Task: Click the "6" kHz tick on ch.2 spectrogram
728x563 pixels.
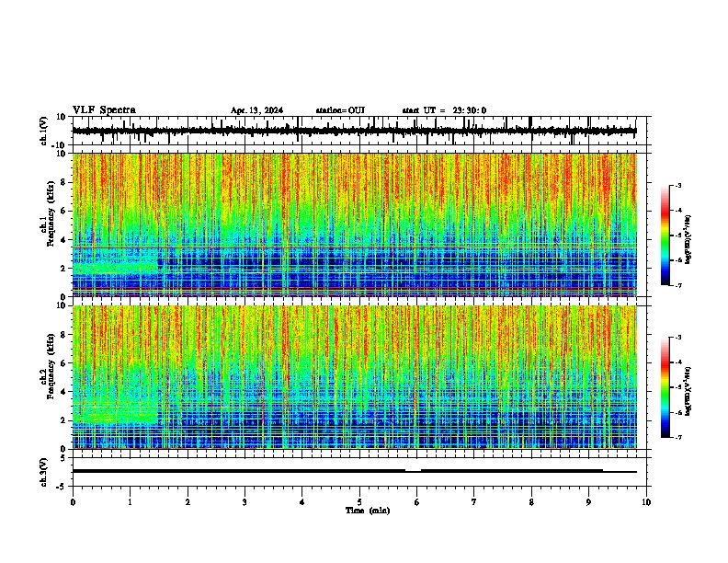Action: [64, 363]
